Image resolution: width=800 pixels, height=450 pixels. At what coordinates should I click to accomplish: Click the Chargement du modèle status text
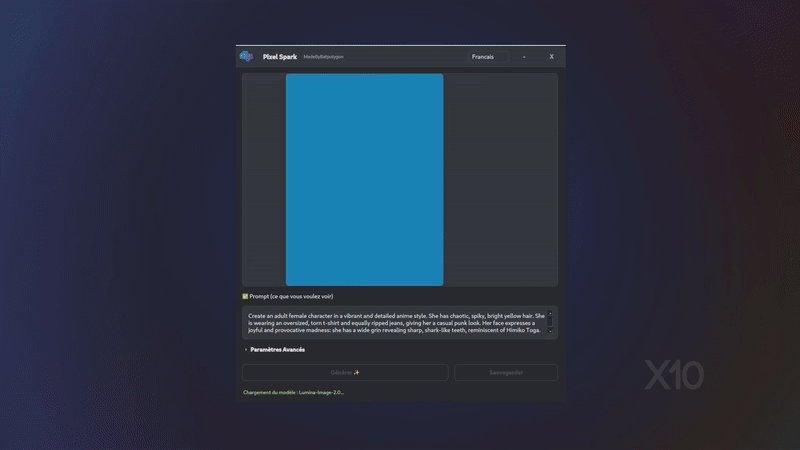(x=293, y=392)
